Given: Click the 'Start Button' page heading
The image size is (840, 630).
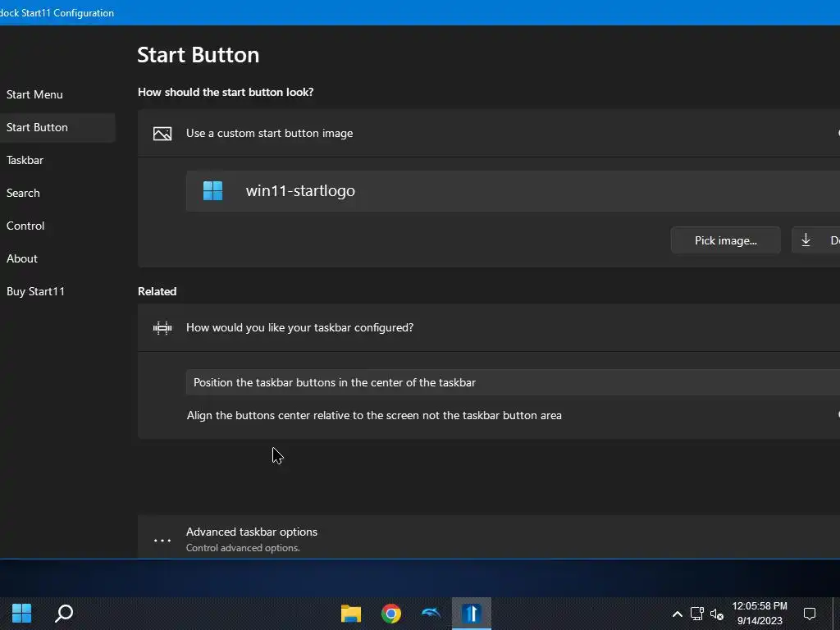Looking at the screenshot, I should tap(199, 55).
